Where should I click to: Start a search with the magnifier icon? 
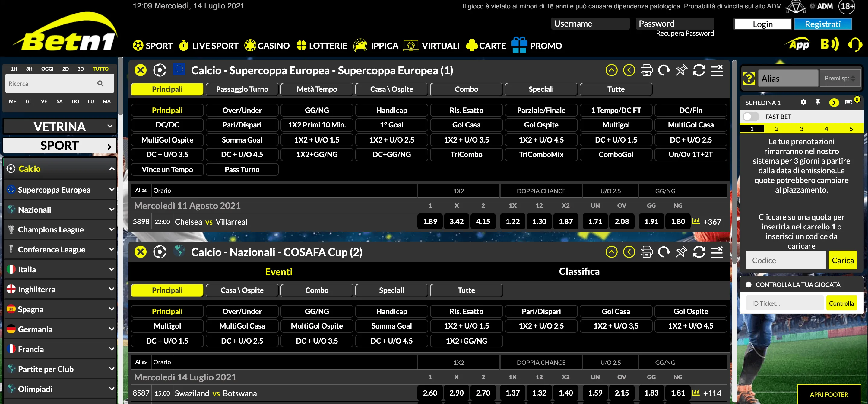click(100, 83)
